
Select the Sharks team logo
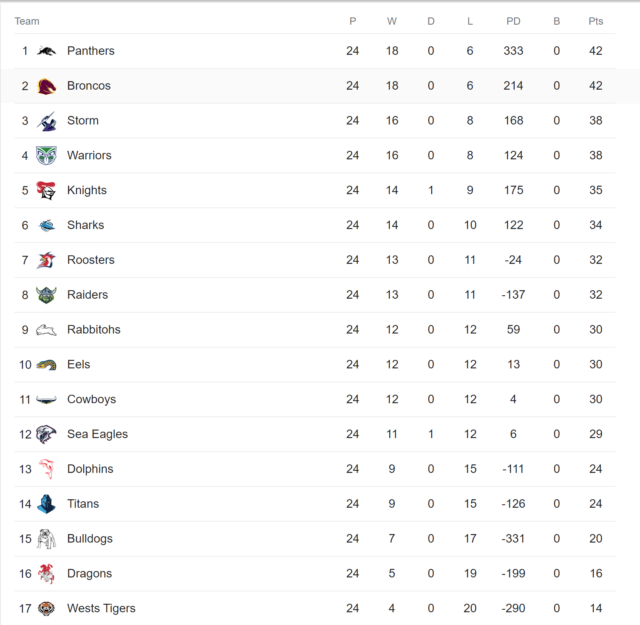point(46,225)
